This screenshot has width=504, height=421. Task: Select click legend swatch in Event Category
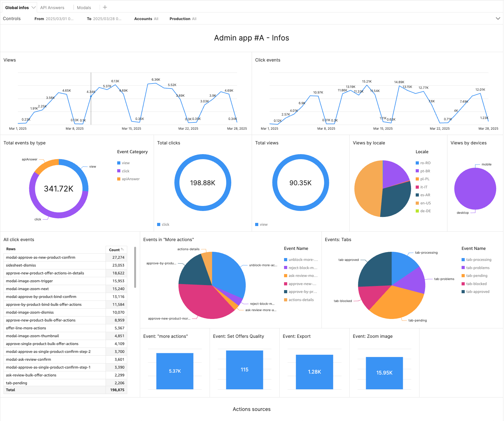(x=119, y=171)
